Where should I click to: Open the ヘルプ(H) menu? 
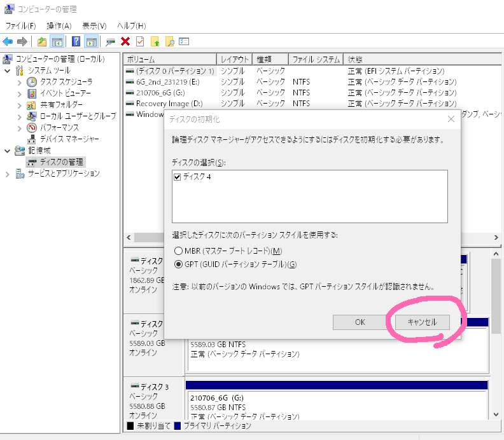click(x=132, y=25)
